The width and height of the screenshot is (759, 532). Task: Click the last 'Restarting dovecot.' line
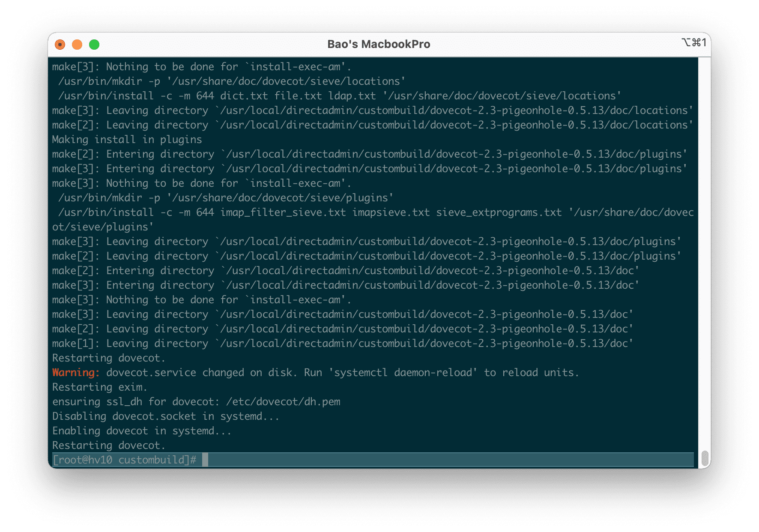(109, 445)
